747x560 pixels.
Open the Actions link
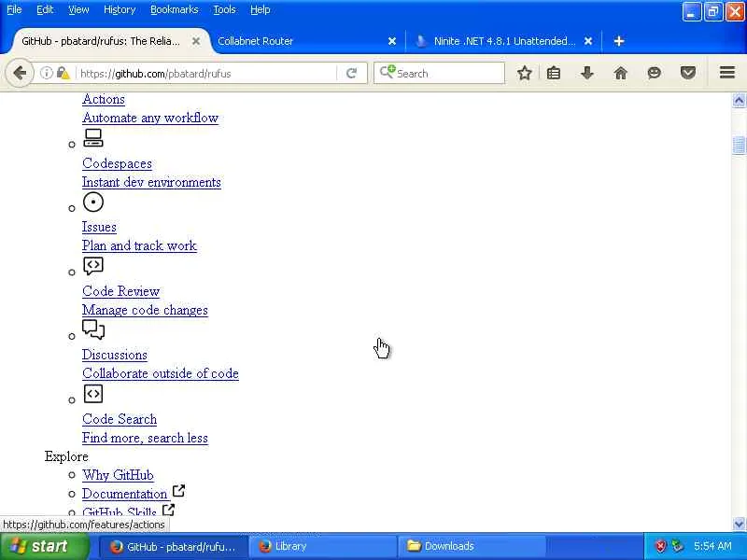coord(104,99)
